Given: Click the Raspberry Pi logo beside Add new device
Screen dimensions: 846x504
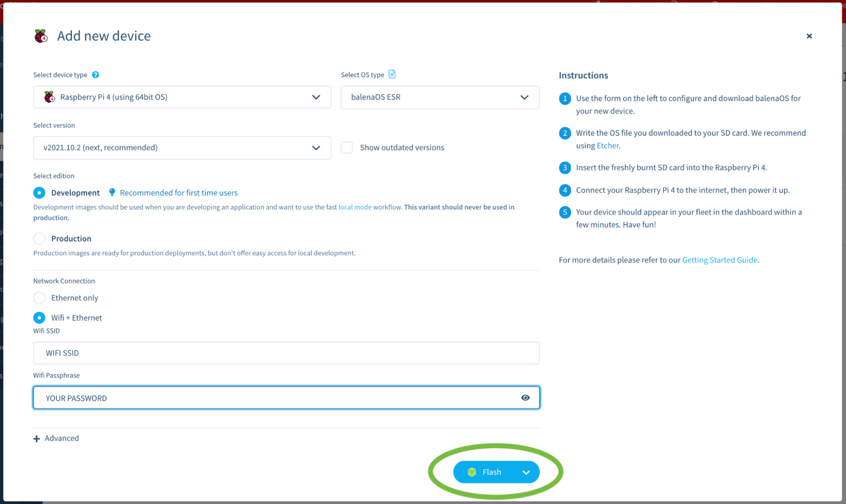Looking at the screenshot, I should pos(41,36).
